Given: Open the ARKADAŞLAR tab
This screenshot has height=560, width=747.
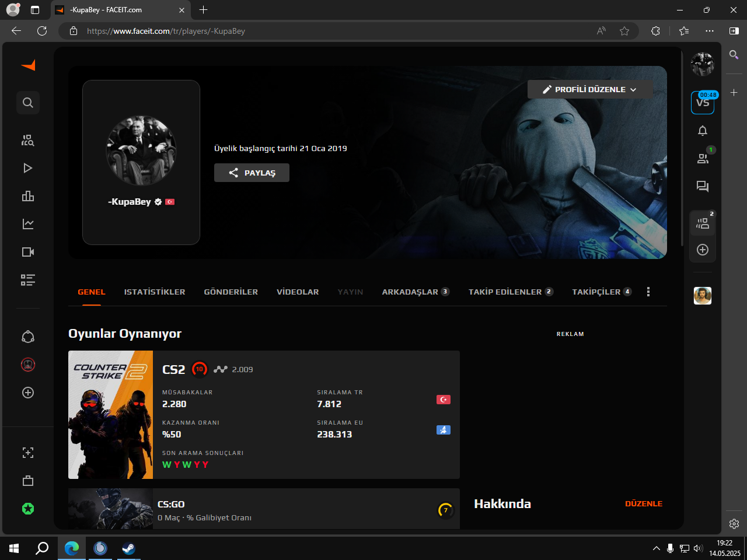Looking at the screenshot, I should [x=416, y=292].
